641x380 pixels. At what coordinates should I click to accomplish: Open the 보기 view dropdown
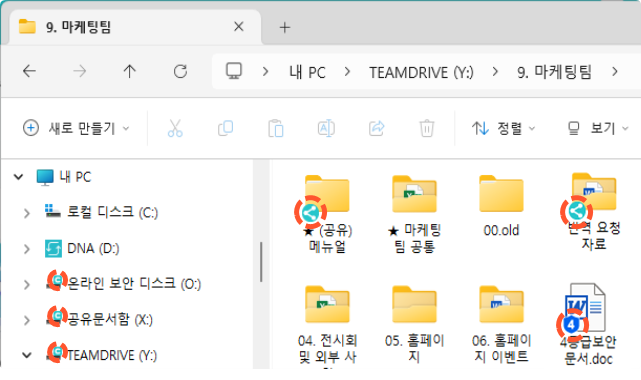[x=598, y=128]
